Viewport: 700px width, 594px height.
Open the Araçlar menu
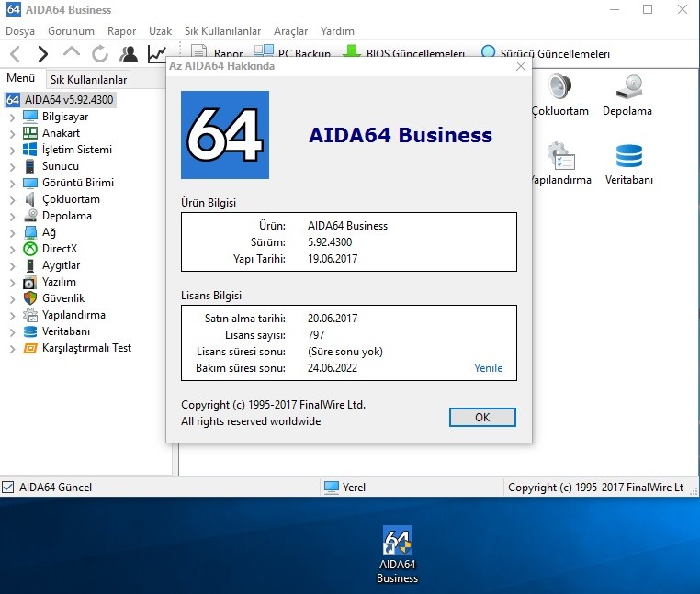(290, 31)
